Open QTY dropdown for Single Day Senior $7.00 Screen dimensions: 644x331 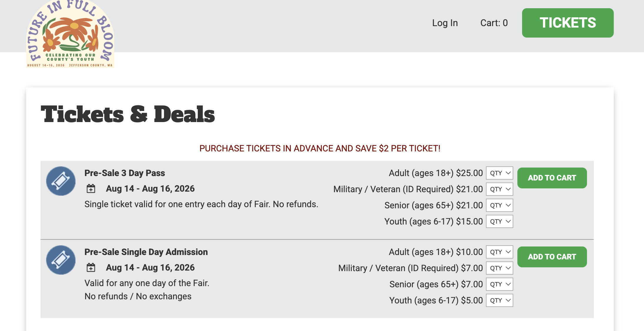point(499,284)
